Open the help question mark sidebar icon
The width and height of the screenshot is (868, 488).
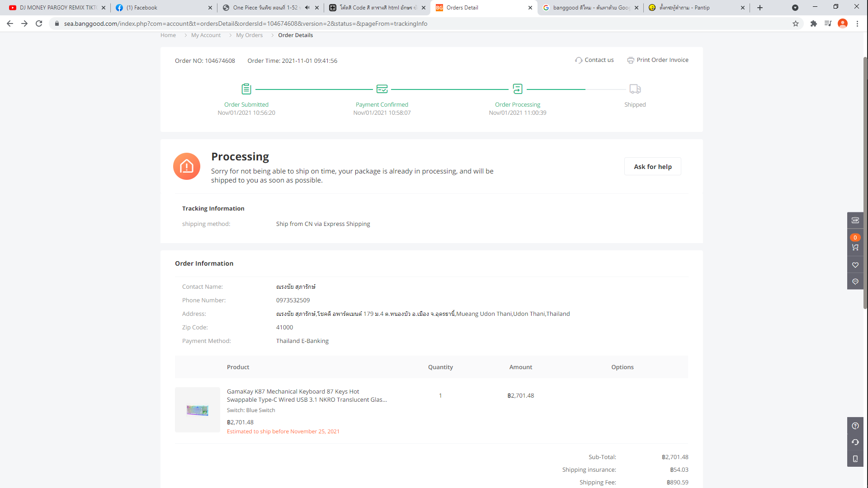pos(855,426)
